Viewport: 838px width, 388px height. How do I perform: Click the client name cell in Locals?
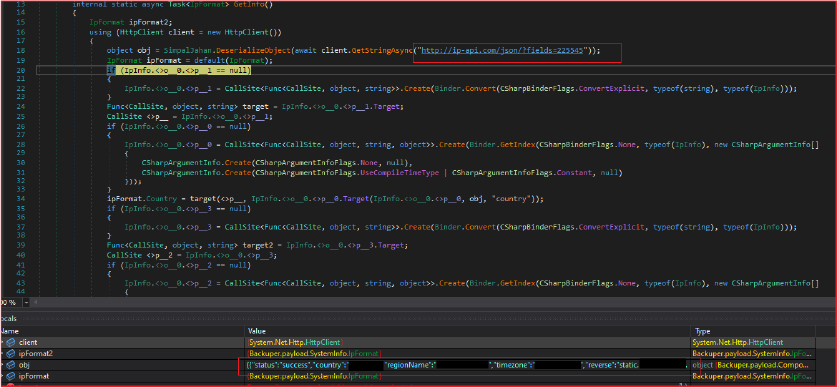point(28,342)
